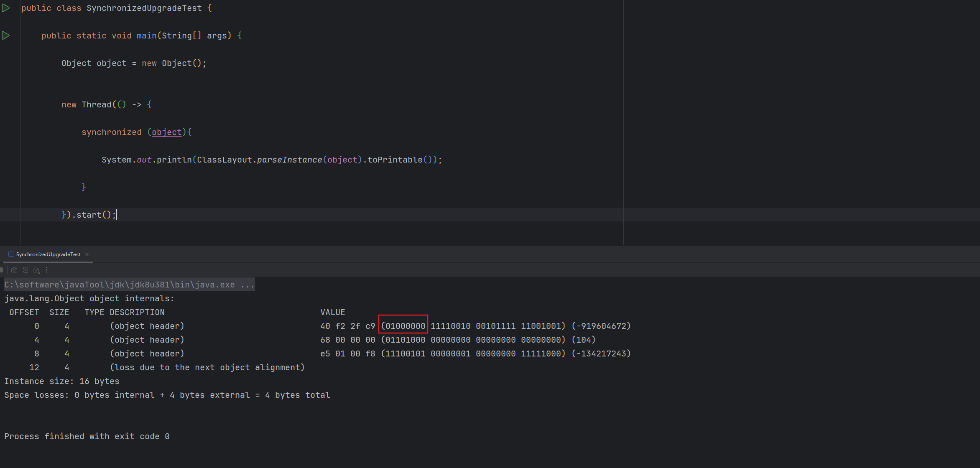This screenshot has width=980, height=468.
Task: Place cursor after start() call line
Action: pyautogui.click(x=117, y=215)
